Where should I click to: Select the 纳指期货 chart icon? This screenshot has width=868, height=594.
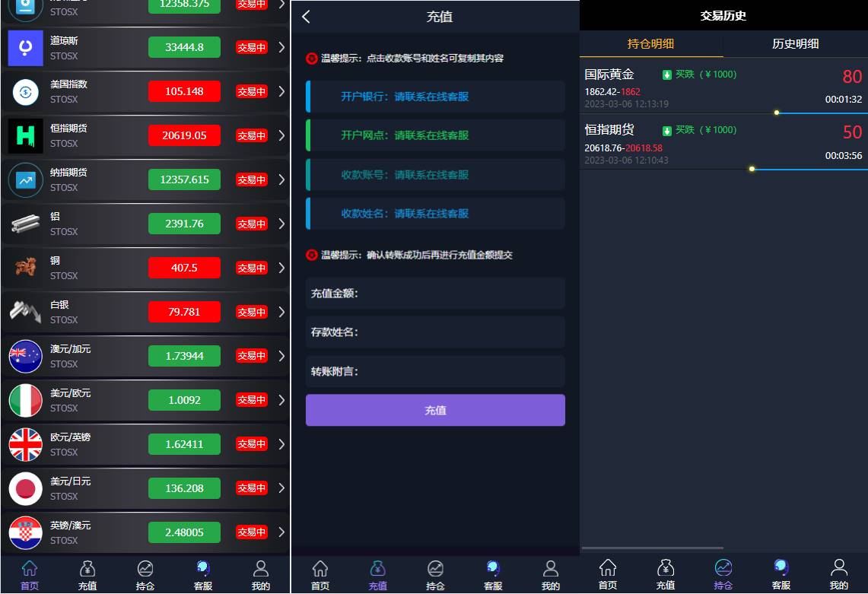click(25, 179)
